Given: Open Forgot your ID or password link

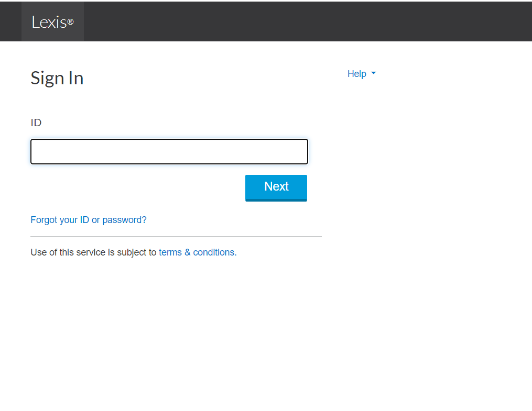Looking at the screenshot, I should click(x=89, y=220).
